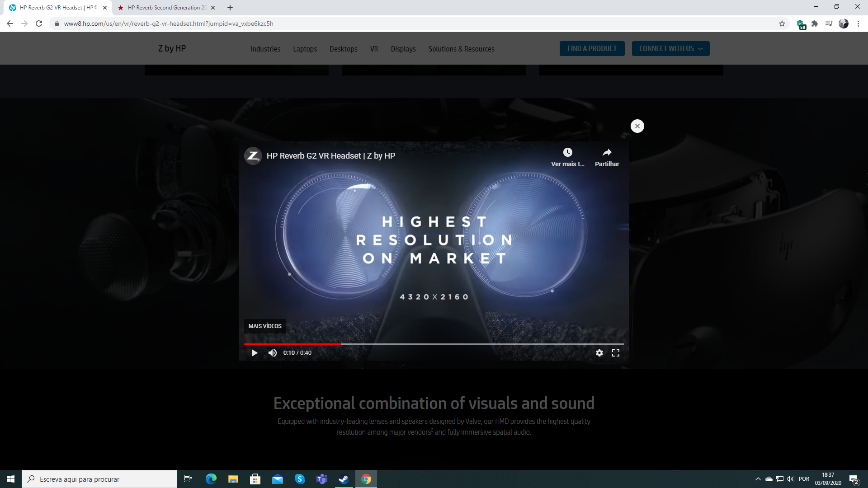Show hidden system tray icons
Viewport: 868px width, 488px height.
pyautogui.click(x=758, y=479)
